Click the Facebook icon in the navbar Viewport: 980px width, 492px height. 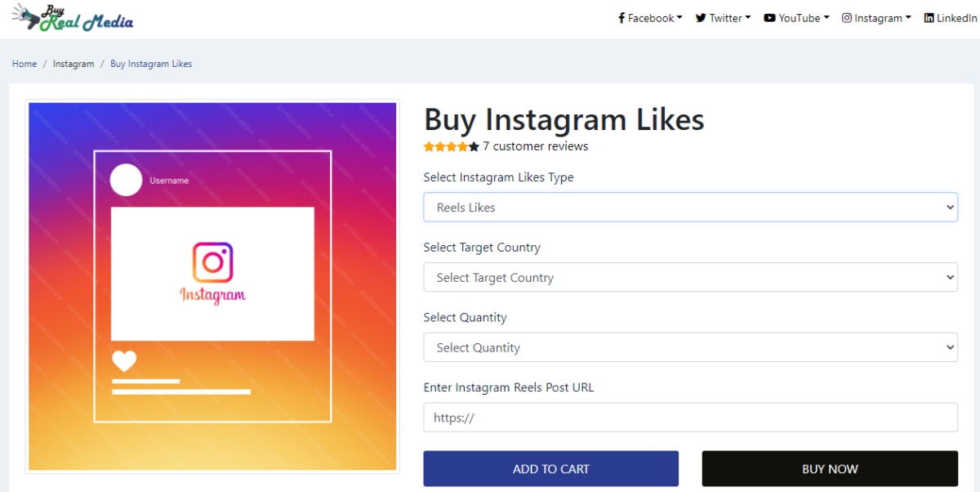click(621, 18)
